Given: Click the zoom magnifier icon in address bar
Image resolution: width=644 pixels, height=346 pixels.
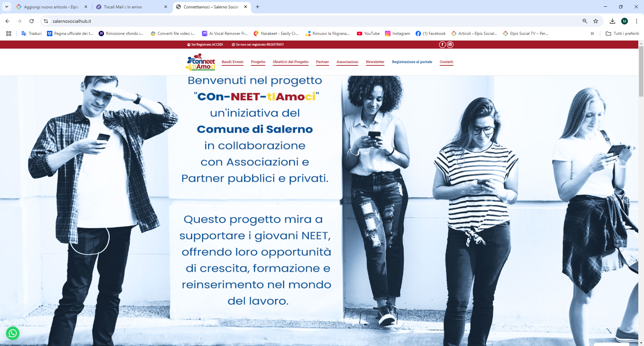Looking at the screenshot, I should click(585, 21).
